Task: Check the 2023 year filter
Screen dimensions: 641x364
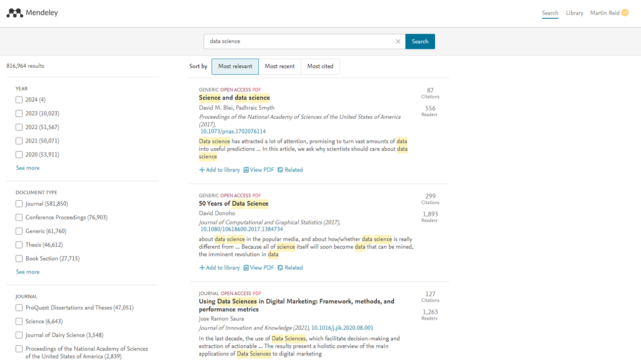Action: point(19,114)
